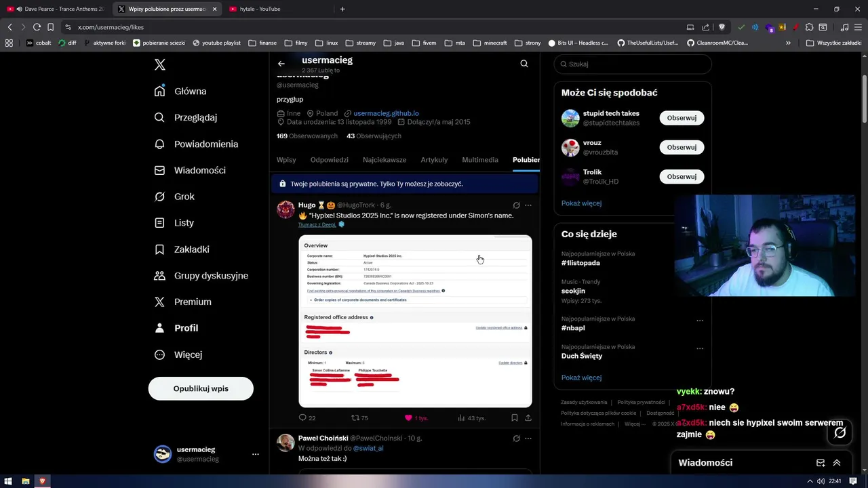Viewport: 868px width, 488px height.
Task: Reply to Hugo's post (22 comments)
Action: coord(307,418)
